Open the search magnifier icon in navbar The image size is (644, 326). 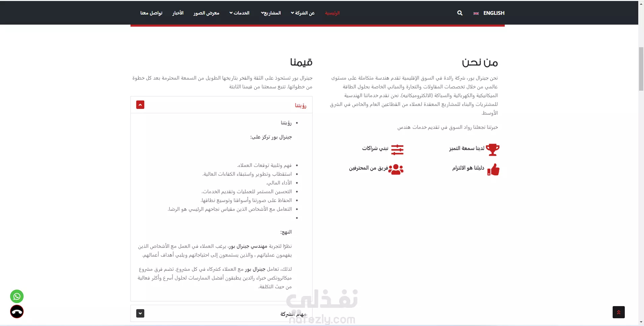[x=460, y=13]
